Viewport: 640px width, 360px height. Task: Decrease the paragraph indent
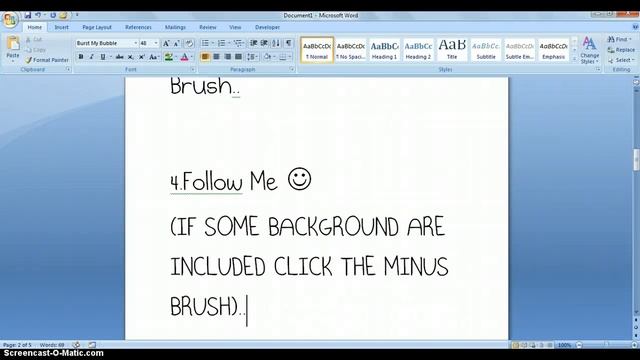[x=253, y=43]
